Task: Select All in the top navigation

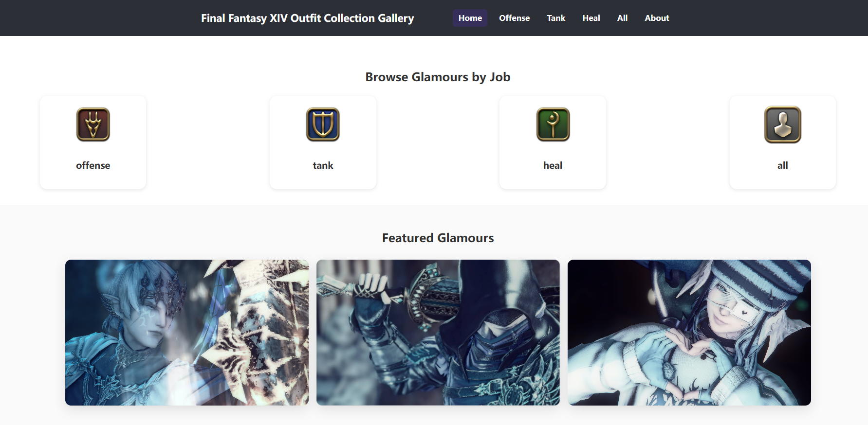Action: coord(622,18)
